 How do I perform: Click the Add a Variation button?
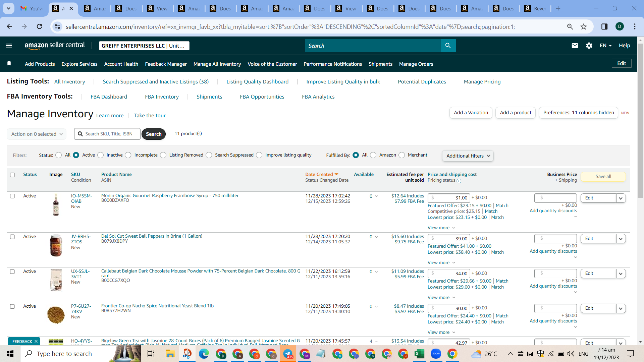pos(471,113)
